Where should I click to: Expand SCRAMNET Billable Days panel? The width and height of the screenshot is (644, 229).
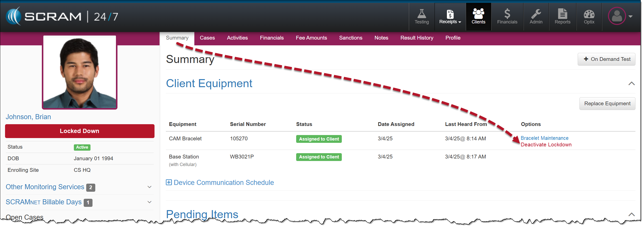[149, 202]
